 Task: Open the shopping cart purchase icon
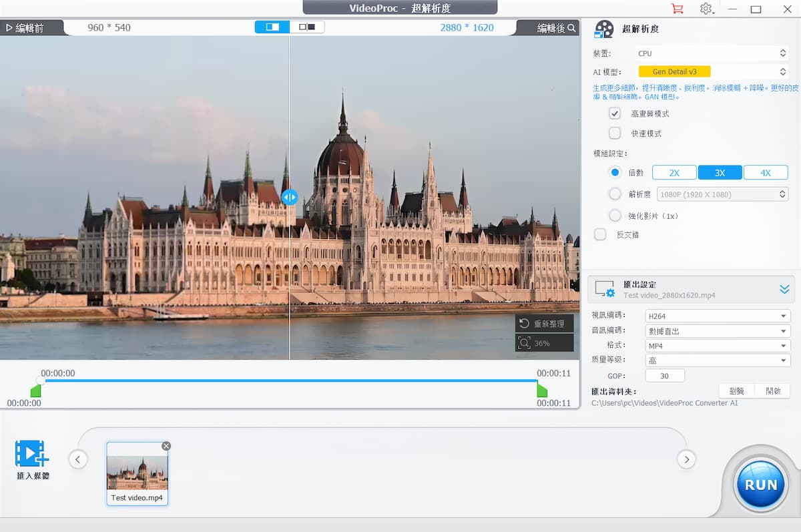point(677,9)
